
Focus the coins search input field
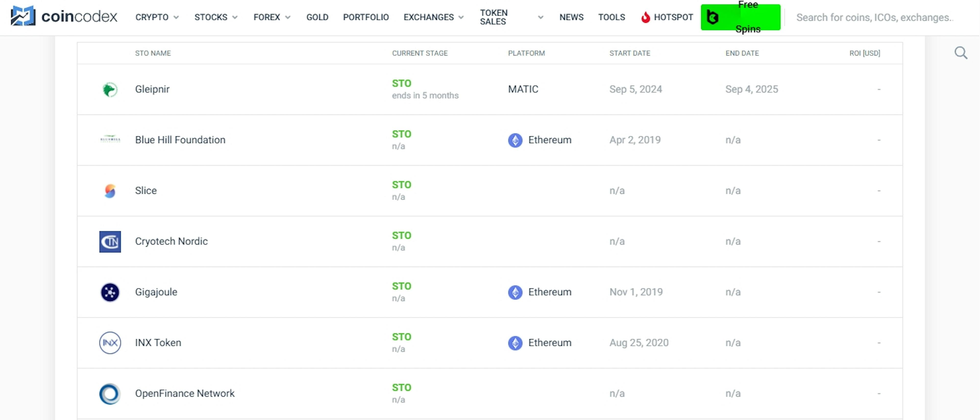[x=875, y=18]
